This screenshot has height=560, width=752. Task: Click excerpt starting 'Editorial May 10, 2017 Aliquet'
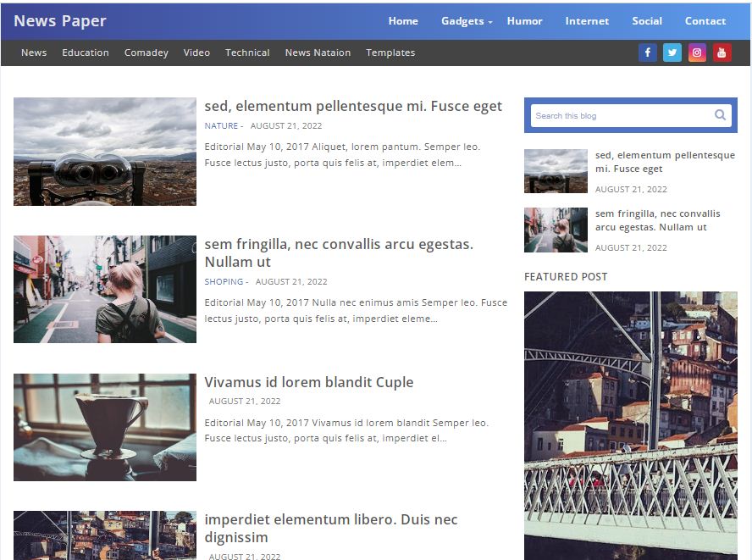click(x=342, y=154)
